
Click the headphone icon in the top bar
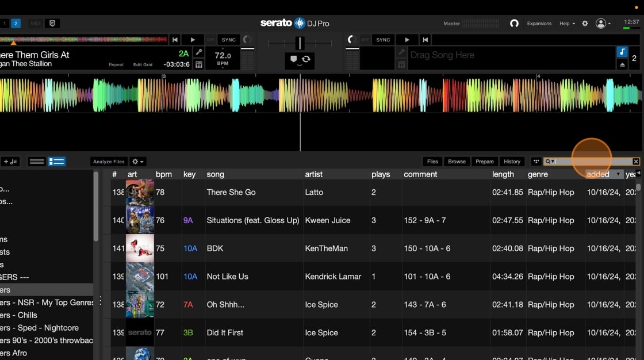pyautogui.click(x=514, y=24)
